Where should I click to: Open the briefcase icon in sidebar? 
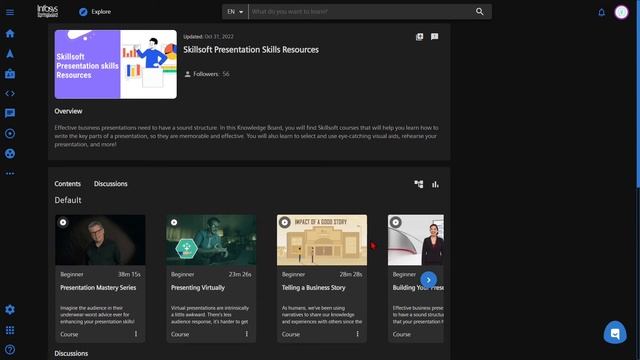[10, 74]
